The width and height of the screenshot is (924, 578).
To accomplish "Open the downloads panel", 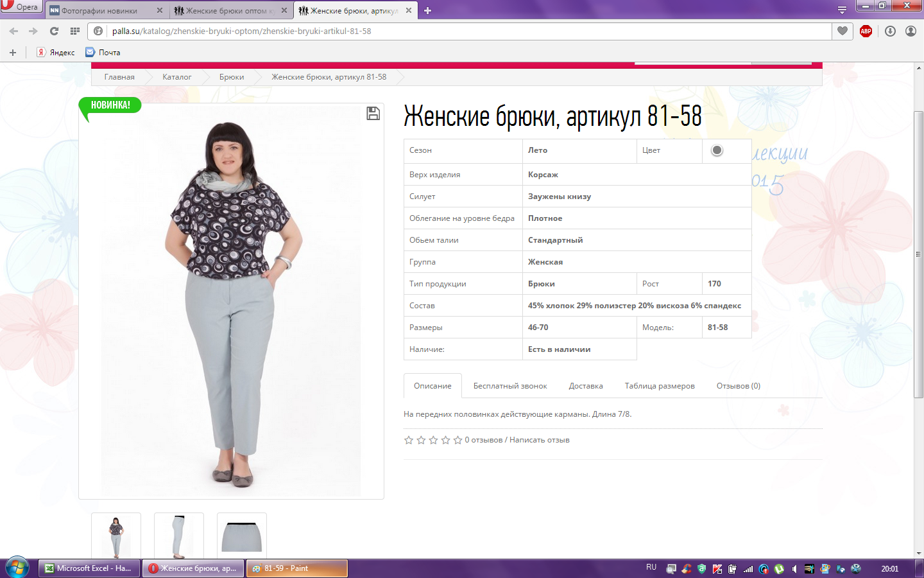I will point(890,31).
